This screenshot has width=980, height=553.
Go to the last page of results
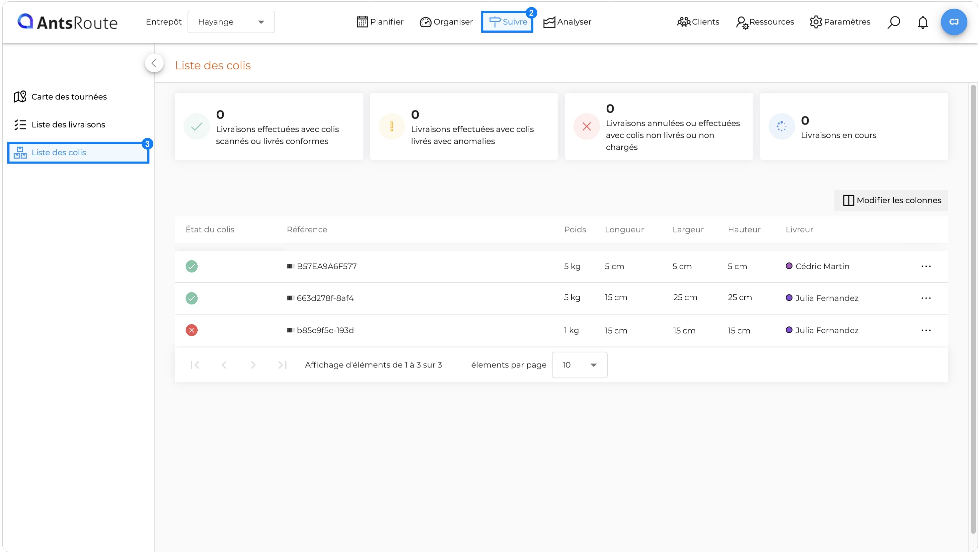pos(282,365)
